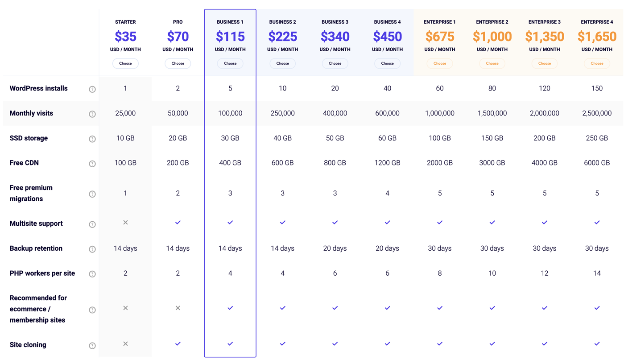
Task: Click Pro plan Site cloning checkmark
Action: [x=178, y=343]
